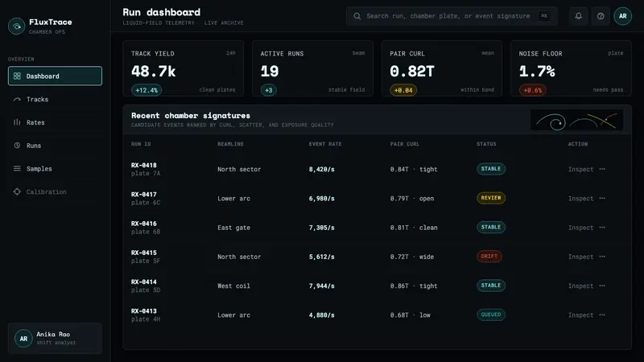Click the West coil beamline cell
This screenshot has width=644, height=362.
(x=233, y=286)
